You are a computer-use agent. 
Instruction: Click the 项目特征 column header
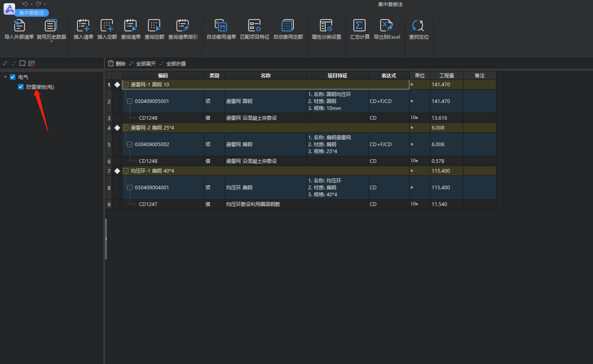point(337,76)
